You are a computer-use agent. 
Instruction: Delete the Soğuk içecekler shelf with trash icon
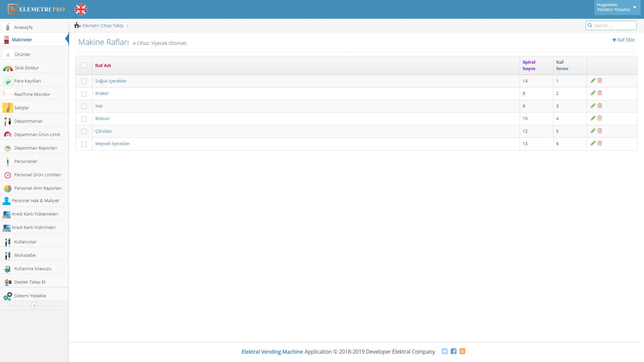600,80
